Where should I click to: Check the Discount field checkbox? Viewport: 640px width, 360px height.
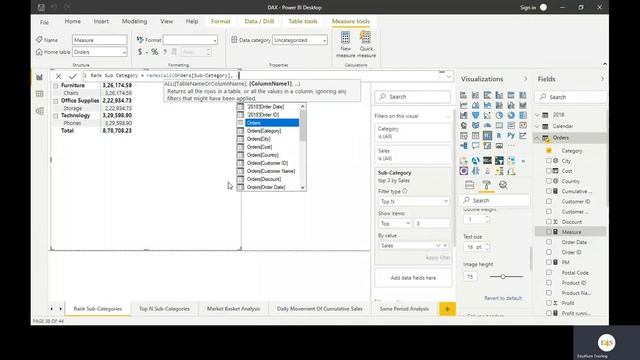click(x=549, y=222)
